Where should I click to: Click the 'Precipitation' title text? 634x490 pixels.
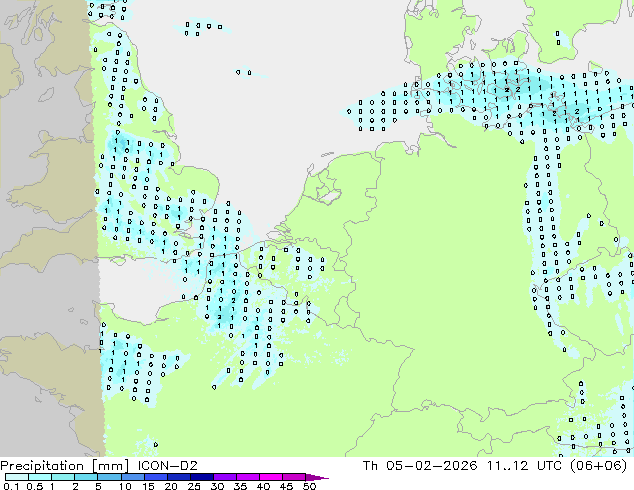[x=42, y=466]
